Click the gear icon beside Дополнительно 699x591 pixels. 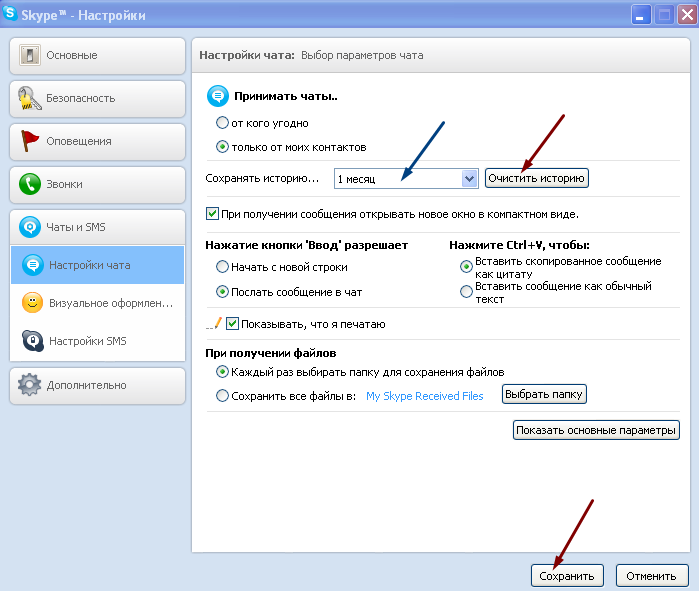pos(29,385)
